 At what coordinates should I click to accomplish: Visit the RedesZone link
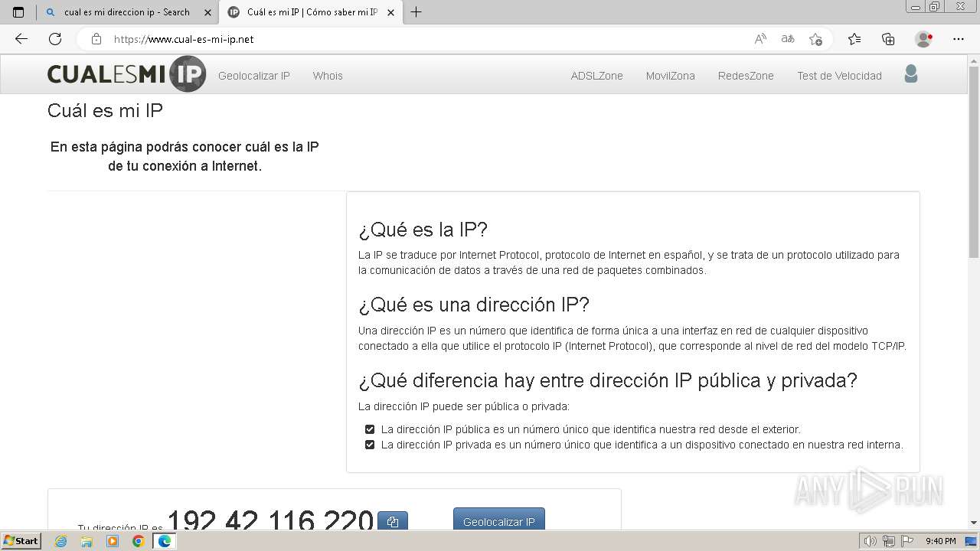pos(746,76)
